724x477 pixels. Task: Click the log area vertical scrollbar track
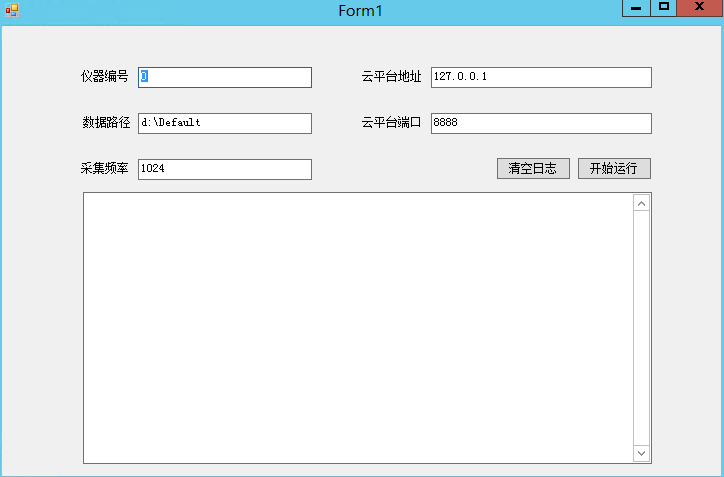tap(642, 328)
